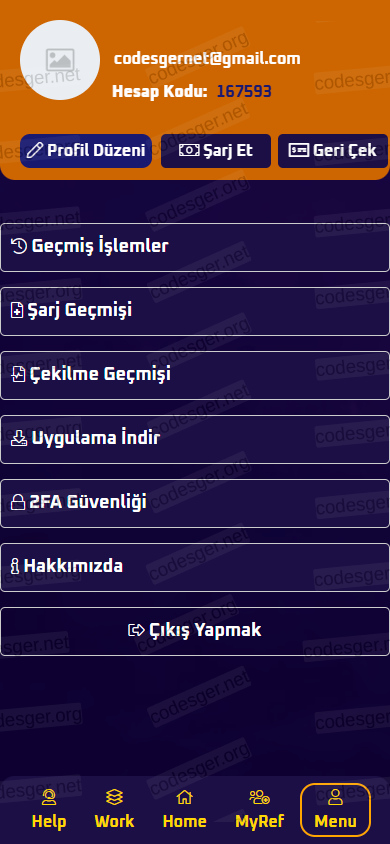The height and width of the screenshot is (844, 390).
Task: Open the Şarj Geçmişi entry
Action: (x=195, y=311)
